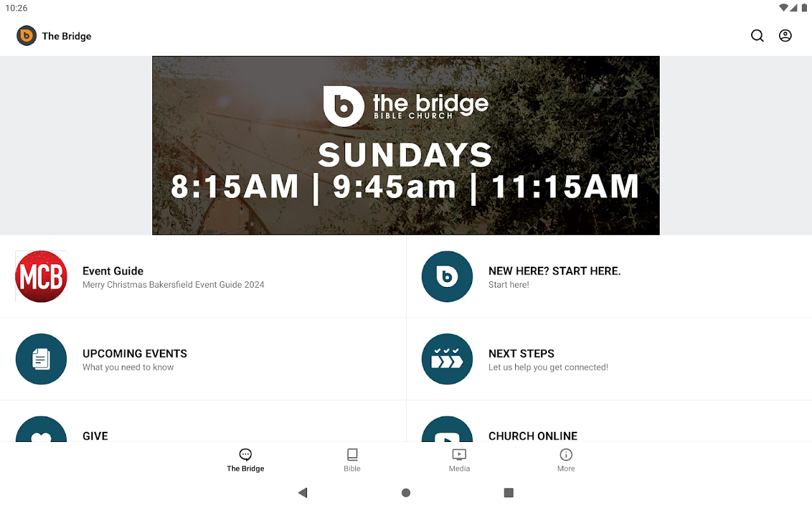Switch to the Bible tab
The width and height of the screenshot is (812, 508).
352,460
